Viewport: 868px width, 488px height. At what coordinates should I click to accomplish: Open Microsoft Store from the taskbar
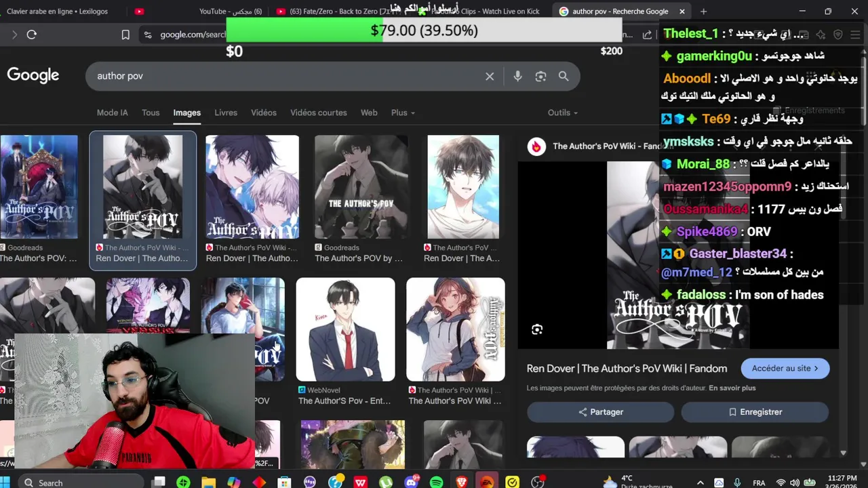coord(285,483)
